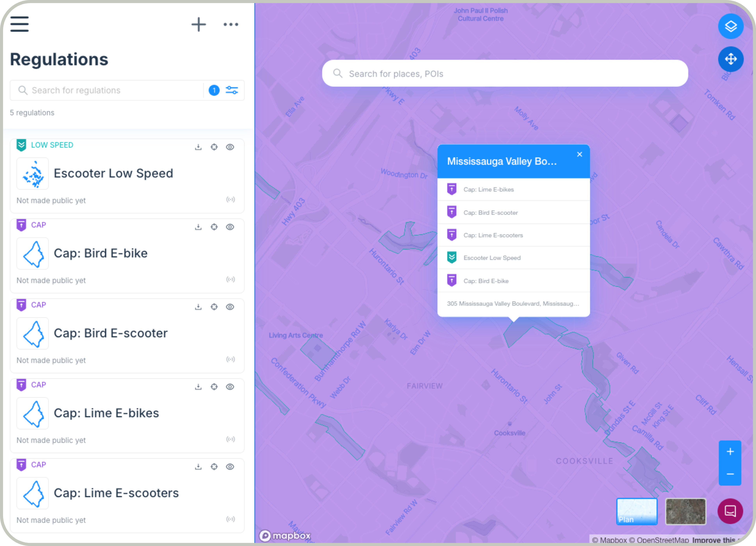Image resolution: width=756 pixels, height=546 pixels.
Task: Open the chat support button
Action: (730, 511)
